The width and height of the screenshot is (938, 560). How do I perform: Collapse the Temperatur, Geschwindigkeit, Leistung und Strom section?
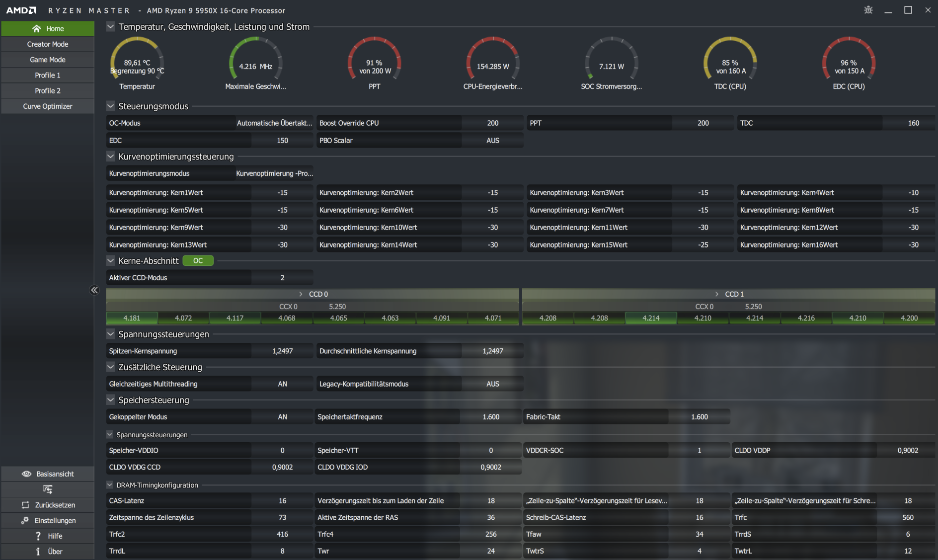(110, 26)
